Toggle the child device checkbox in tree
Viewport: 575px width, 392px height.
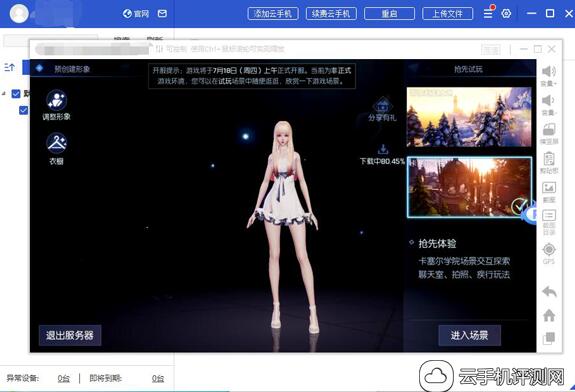click(23, 110)
